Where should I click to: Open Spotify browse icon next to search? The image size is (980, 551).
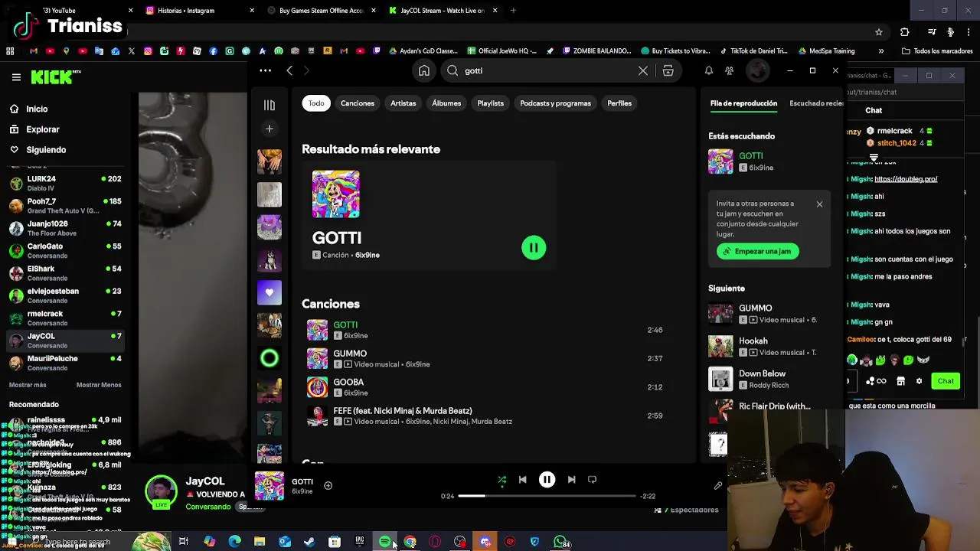[x=668, y=70]
